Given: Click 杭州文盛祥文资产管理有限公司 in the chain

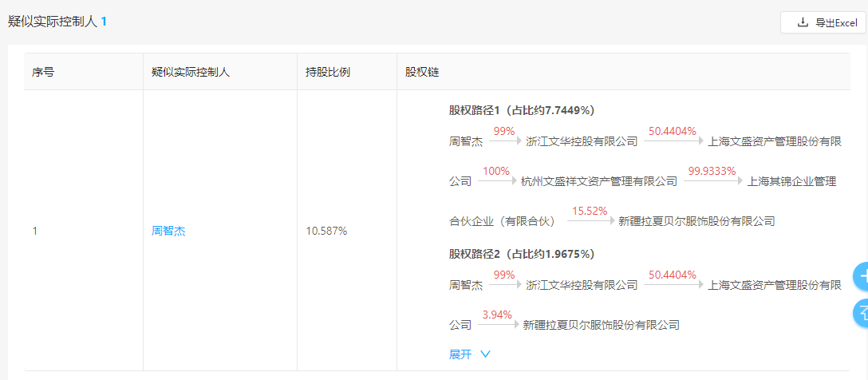Looking at the screenshot, I should click(598, 181).
